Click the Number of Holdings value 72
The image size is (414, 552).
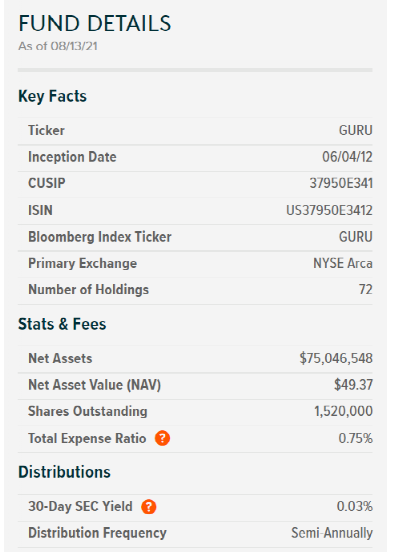[365, 289]
